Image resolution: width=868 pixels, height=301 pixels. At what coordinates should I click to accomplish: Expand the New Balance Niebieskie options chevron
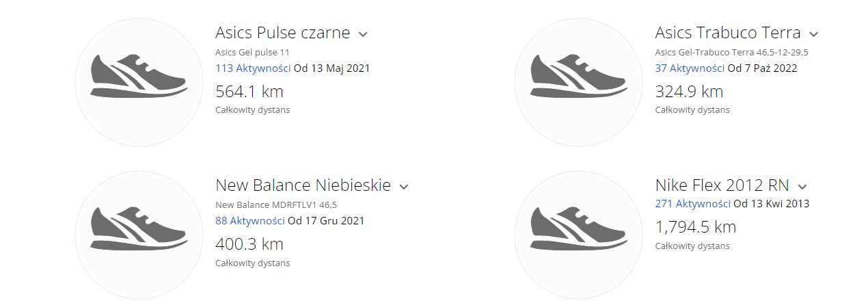coord(403,187)
